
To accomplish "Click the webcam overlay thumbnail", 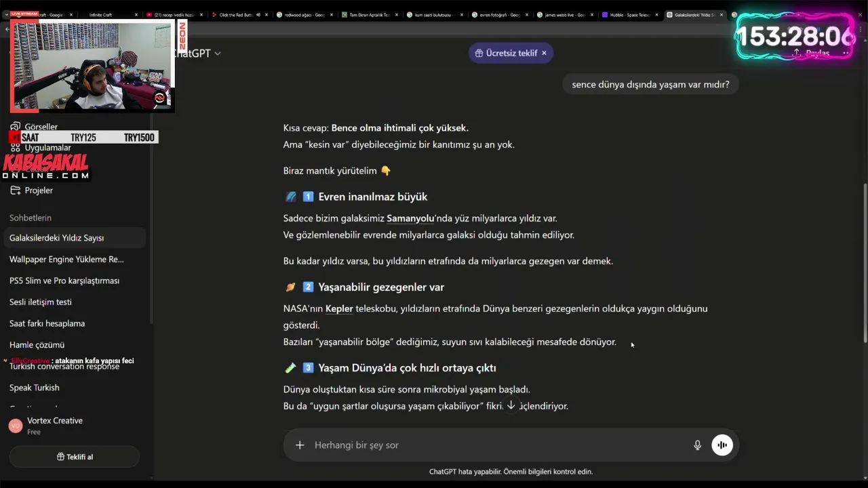I will [92, 65].
